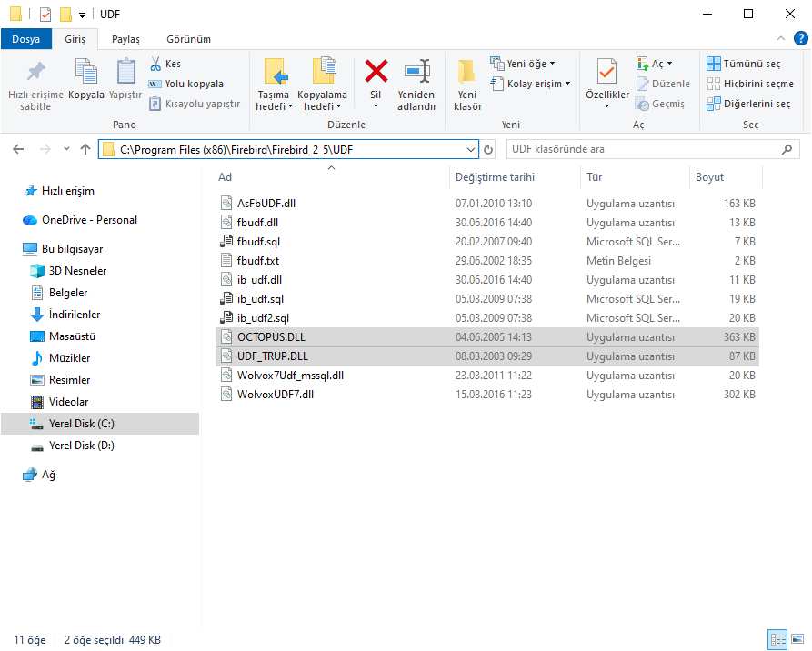Viewport: 812px width, 651px height.
Task: Click the Kes scissors icon
Action: pos(155,64)
